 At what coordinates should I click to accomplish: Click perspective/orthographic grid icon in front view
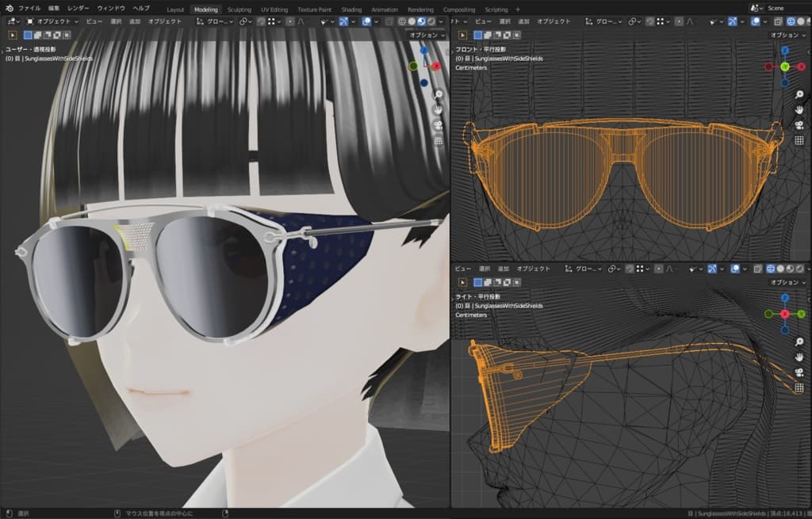799,141
